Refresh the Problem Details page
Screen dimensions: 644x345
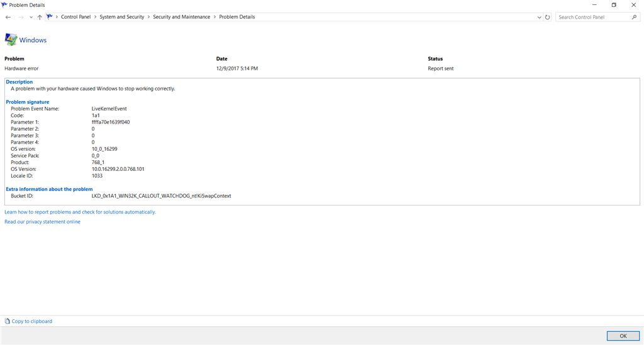pyautogui.click(x=548, y=17)
